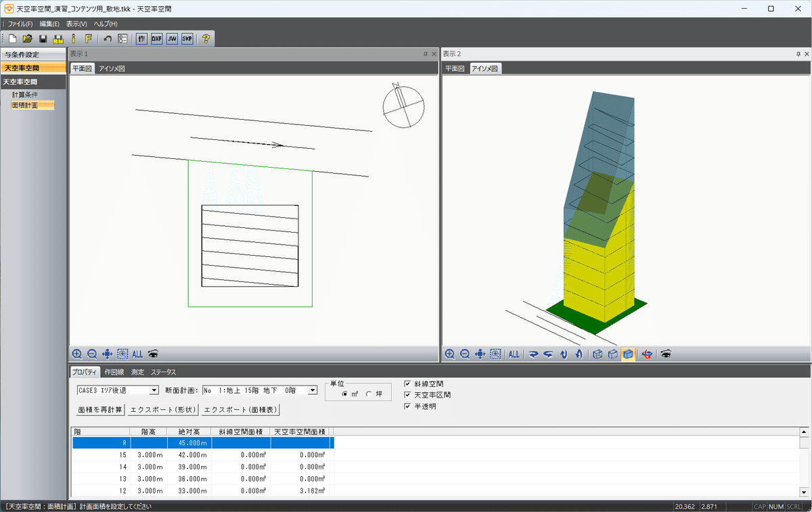Open file with the folder icon
812x512 pixels.
28,39
